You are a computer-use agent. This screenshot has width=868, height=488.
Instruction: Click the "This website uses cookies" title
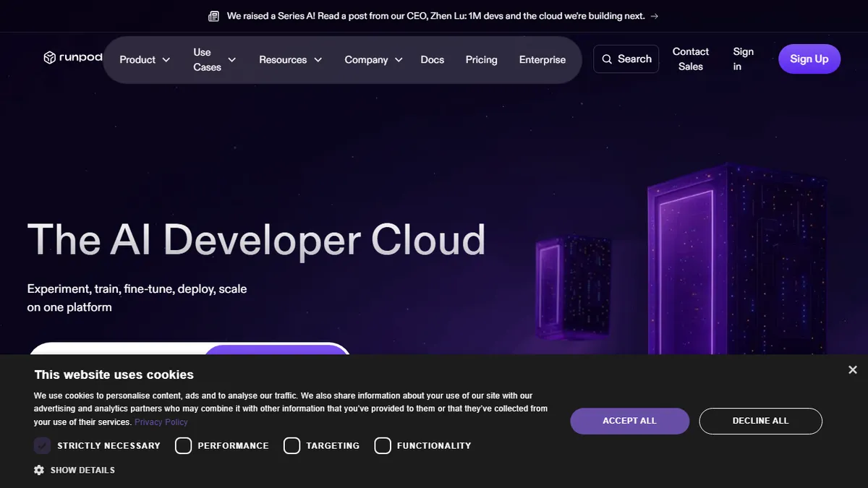pos(114,374)
